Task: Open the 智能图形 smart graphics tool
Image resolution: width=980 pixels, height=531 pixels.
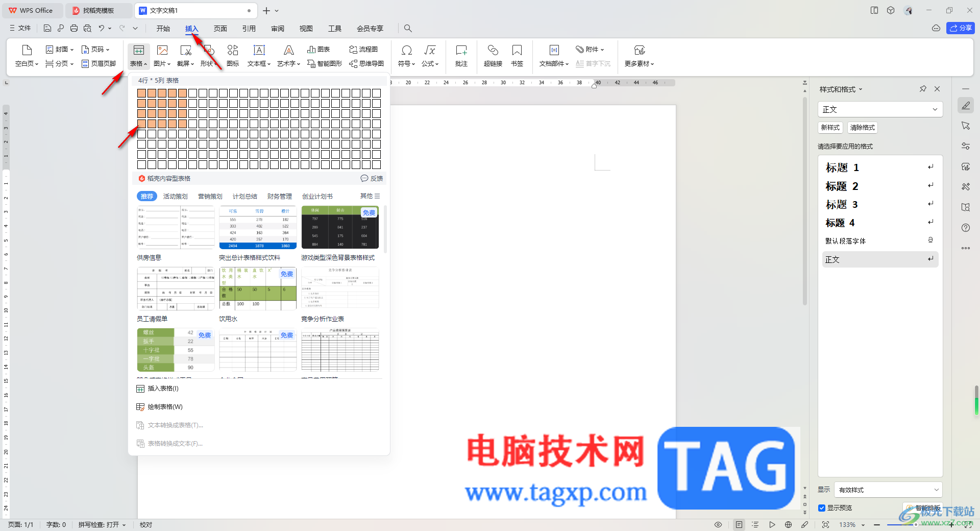Action: pyautogui.click(x=325, y=64)
